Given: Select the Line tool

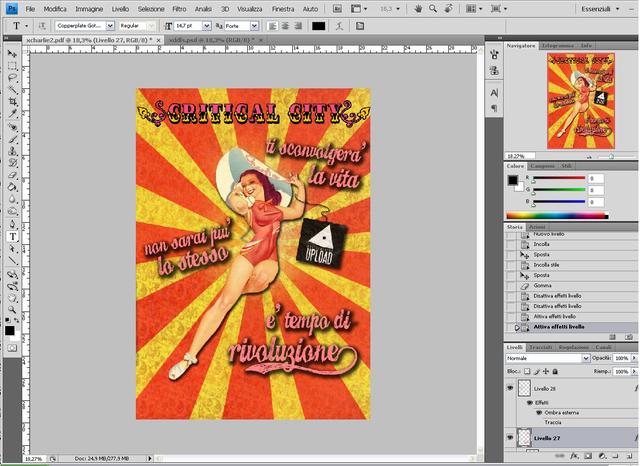Looking at the screenshot, I should click(x=12, y=260).
